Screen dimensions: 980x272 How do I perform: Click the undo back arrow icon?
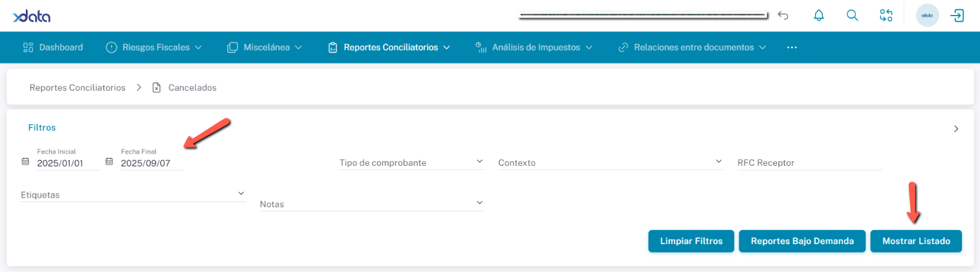tap(783, 16)
